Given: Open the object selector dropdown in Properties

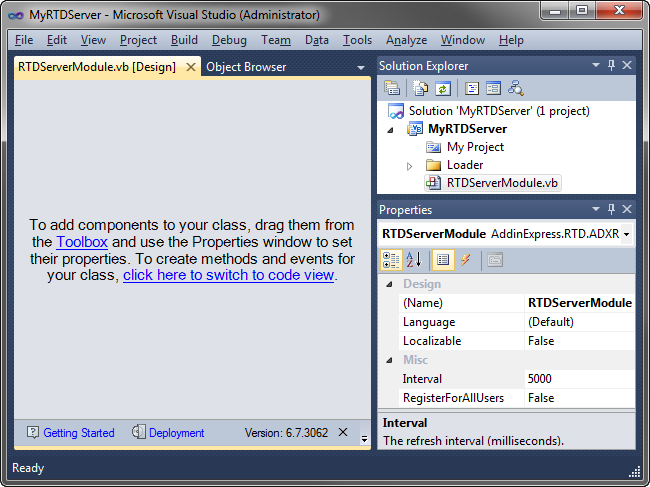Looking at the screenshot, I should pyautogui.click(x=627, y=234).
